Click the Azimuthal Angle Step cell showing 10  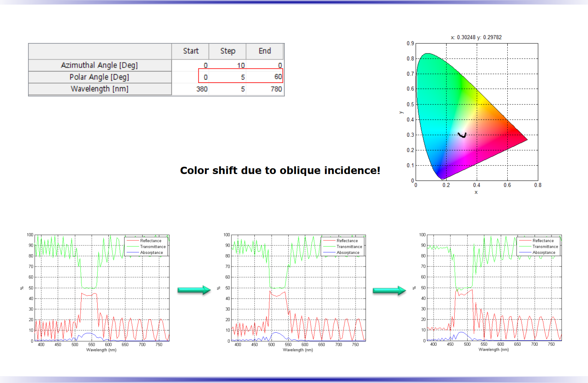pos(241,65)
